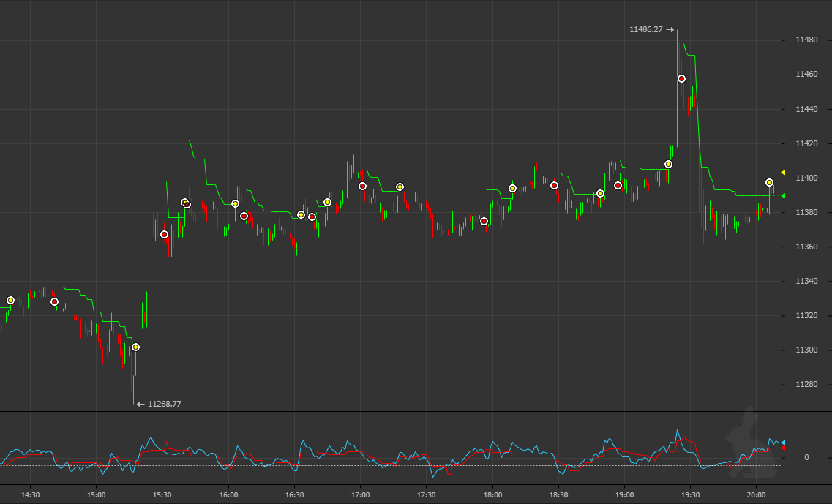Select the red signal dot on the 11486 spike
This screenshot has height=504, width=832.
(681, 78)
